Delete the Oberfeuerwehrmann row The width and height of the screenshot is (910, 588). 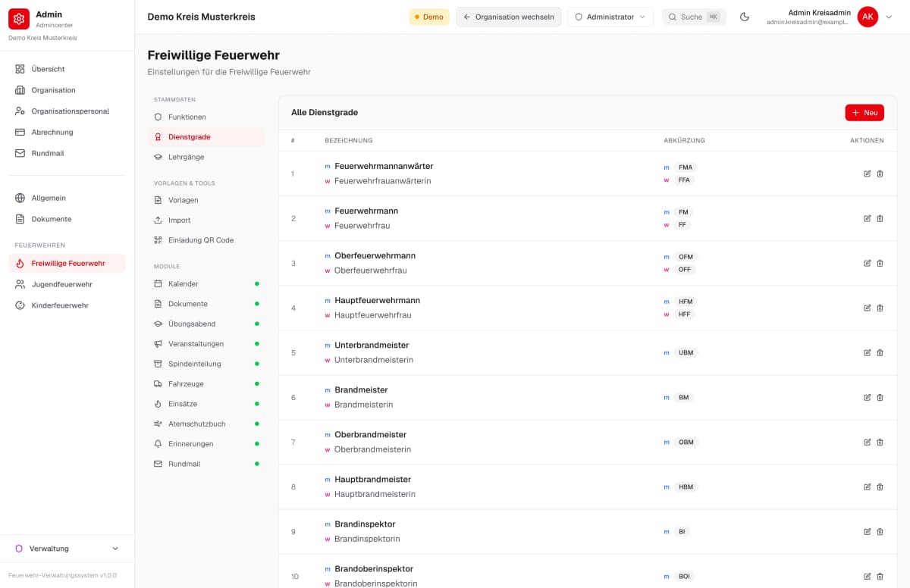tap(880, 263)
